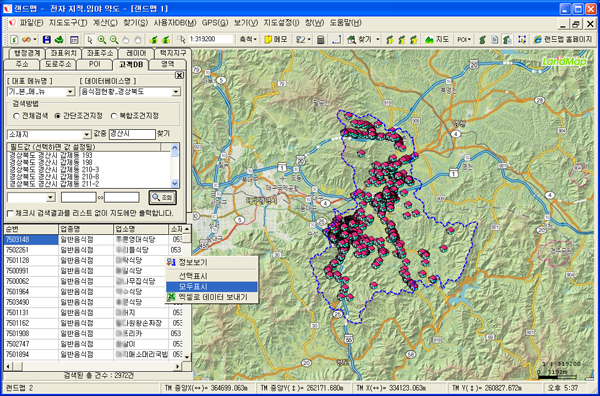Click the results table horizontal scrollbar

[x=93, y=366]
